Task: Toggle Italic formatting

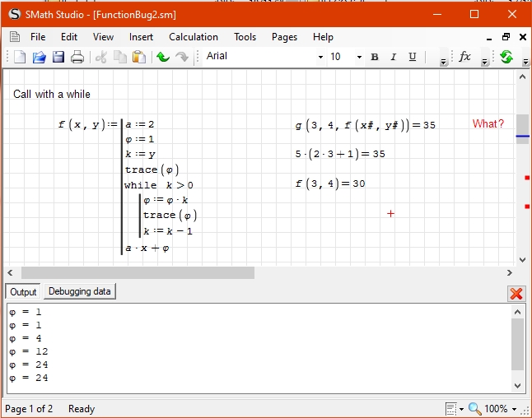Action: point(394,57)
